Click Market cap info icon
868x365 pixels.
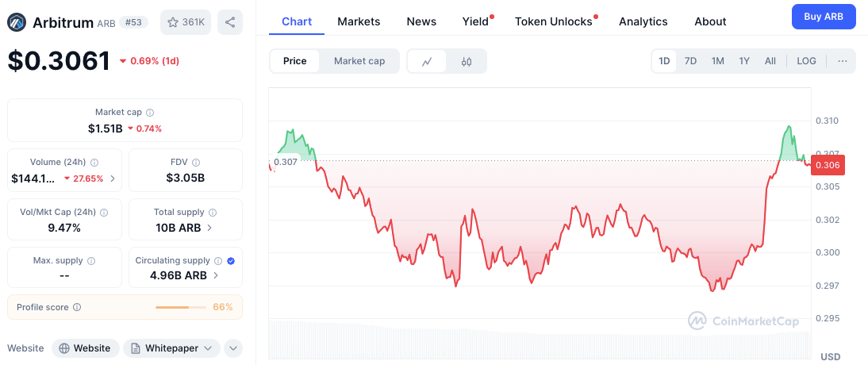pyautogui.click(x=150, y=113)
